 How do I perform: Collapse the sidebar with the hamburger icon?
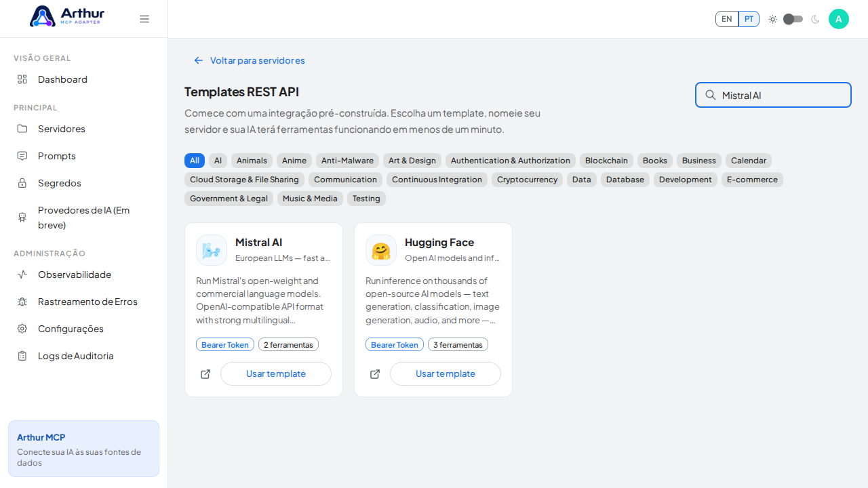point(144,19)
